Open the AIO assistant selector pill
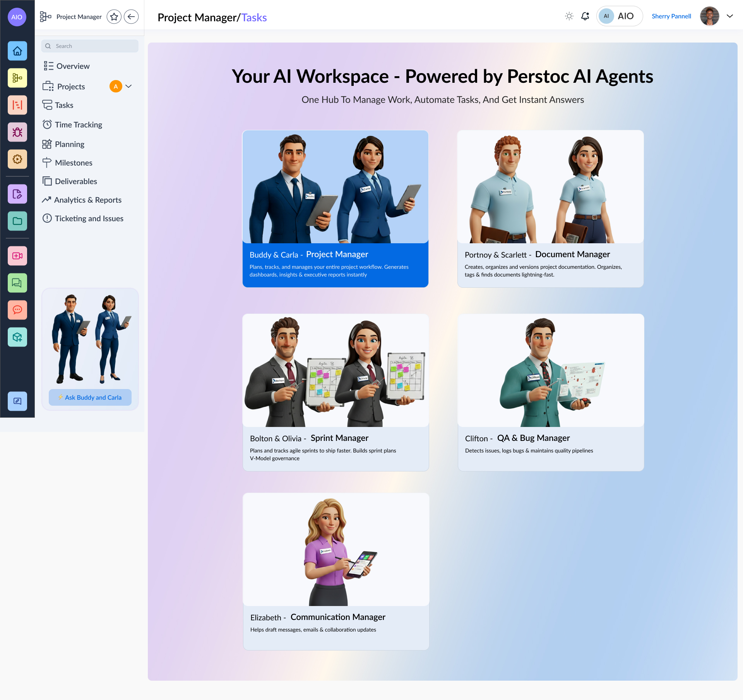The width and height of the screenshot is (743, 700). coord(619,16)
